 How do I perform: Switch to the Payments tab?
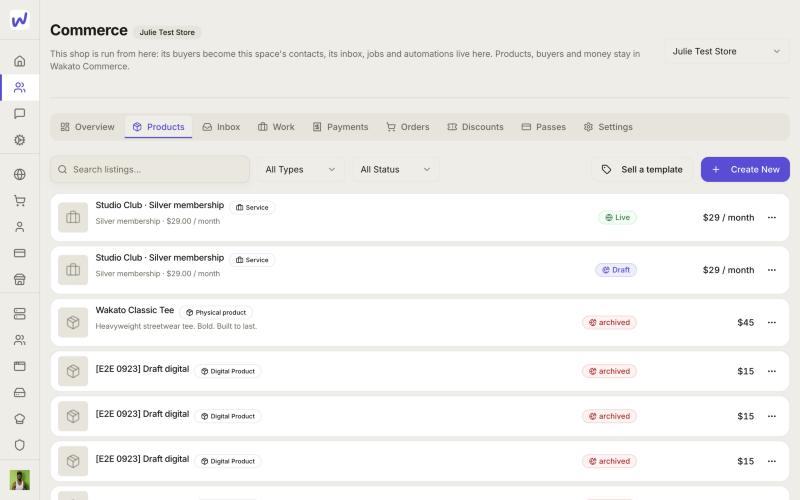tap(340, 127)
